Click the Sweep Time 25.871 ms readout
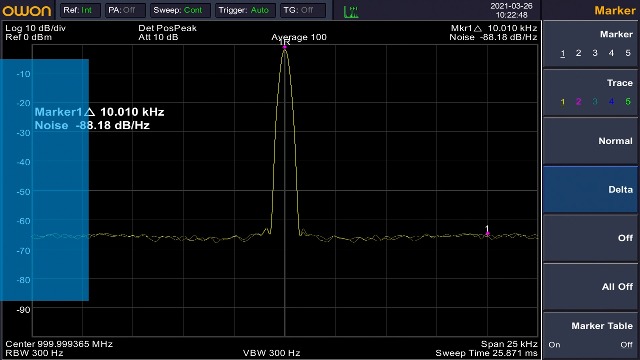Viewport: 640px width, 360px height. (486, 353)
